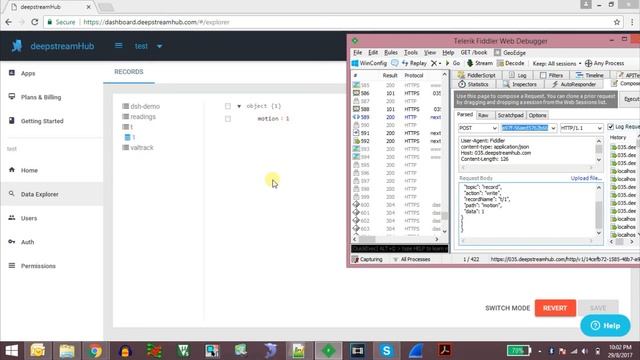Bookmark page with the star icon
This screenshot has width=640, height=360.
(x=617, y=22)
